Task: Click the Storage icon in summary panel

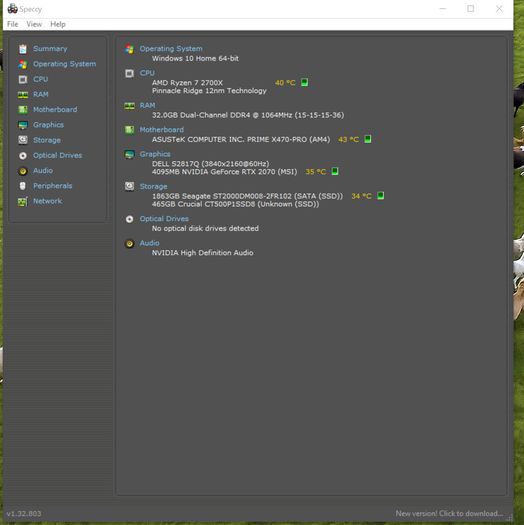Action: 130,186
